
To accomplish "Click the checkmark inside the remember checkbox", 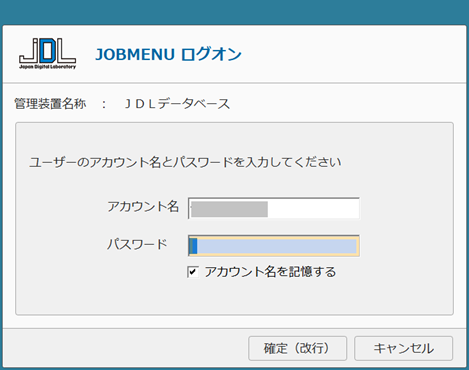I will coord(193,272).
